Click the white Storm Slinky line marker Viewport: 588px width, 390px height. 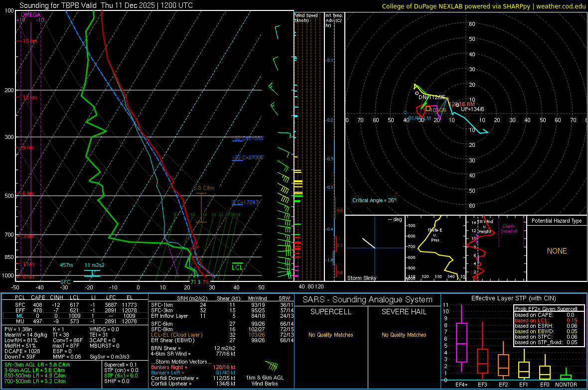point(369,243)
